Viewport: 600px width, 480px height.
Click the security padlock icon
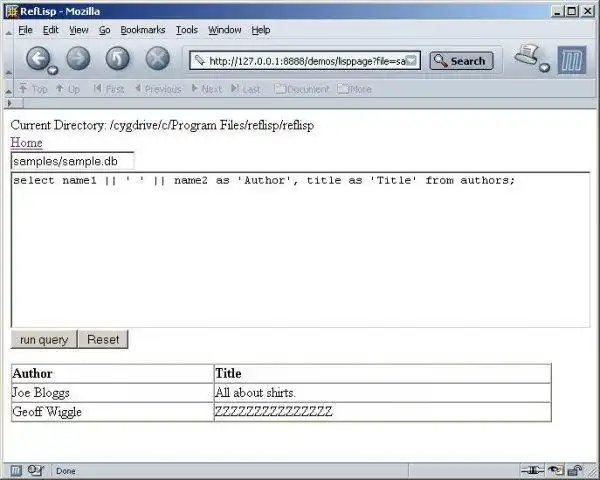click(574, 470)
